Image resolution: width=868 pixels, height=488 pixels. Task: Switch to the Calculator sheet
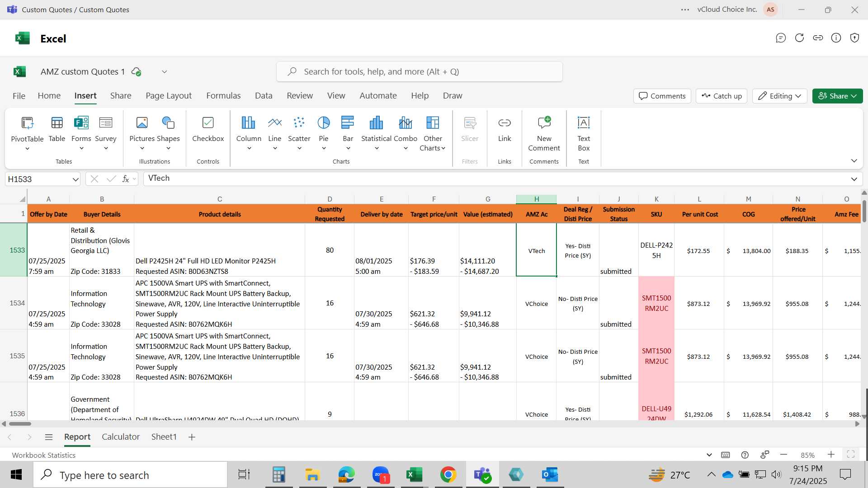tap(121, 437)
